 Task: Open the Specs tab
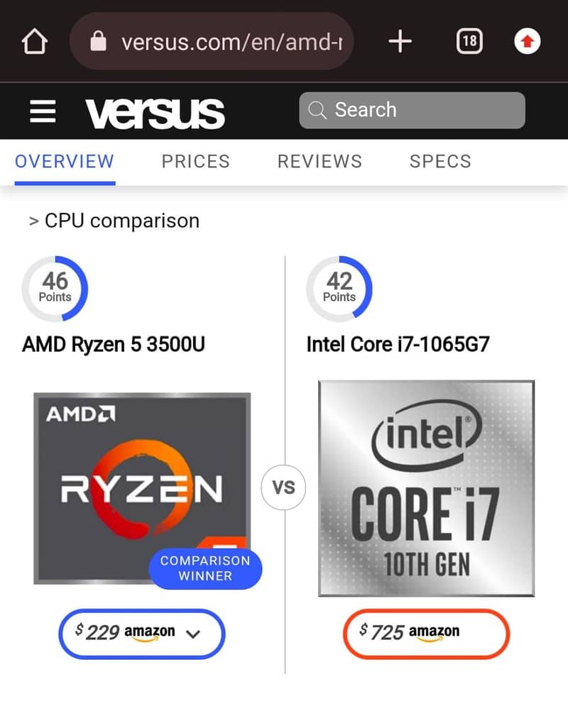[x=440, y=162]
